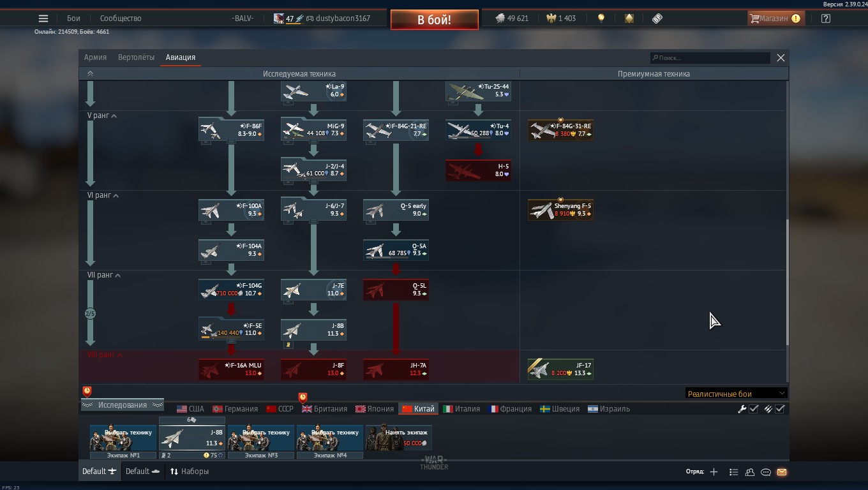The width and height of the screenshot is (868, 490).
Task: Open the chat bubble icon
Action: click(x=766, y=472)
